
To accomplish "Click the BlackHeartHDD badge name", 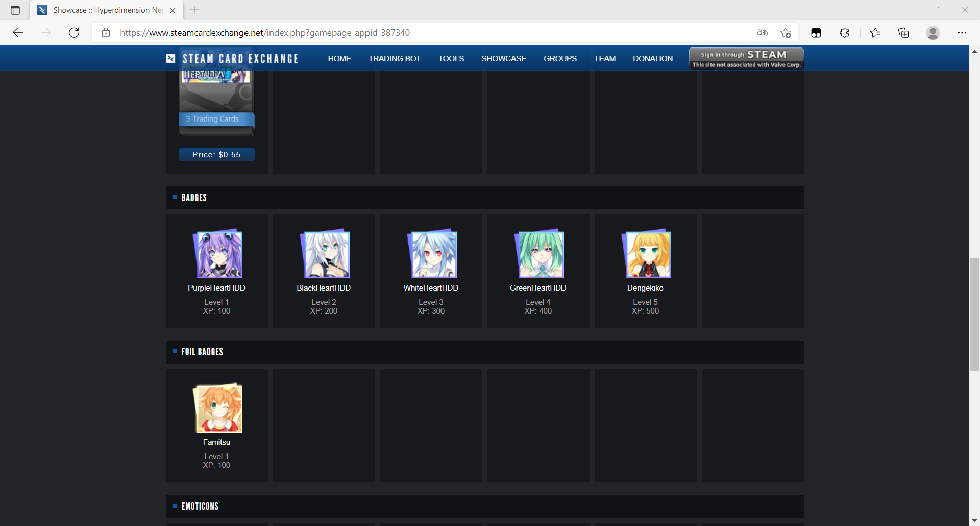I will tap(324, 288).
